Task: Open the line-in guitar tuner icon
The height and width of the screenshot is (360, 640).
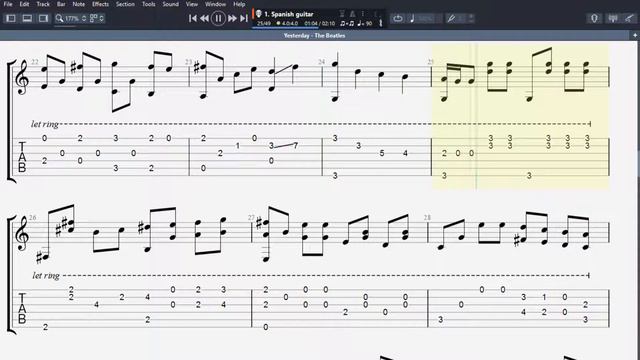Action: (630, 18)
